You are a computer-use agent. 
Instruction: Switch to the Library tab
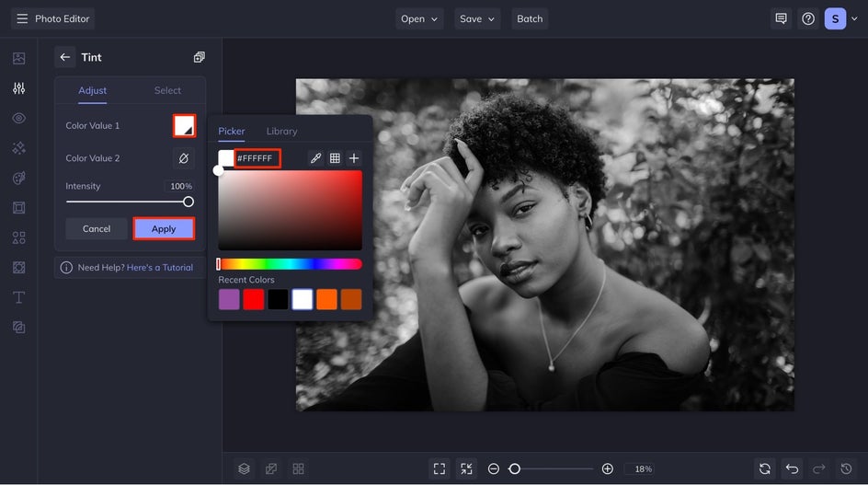281,132
